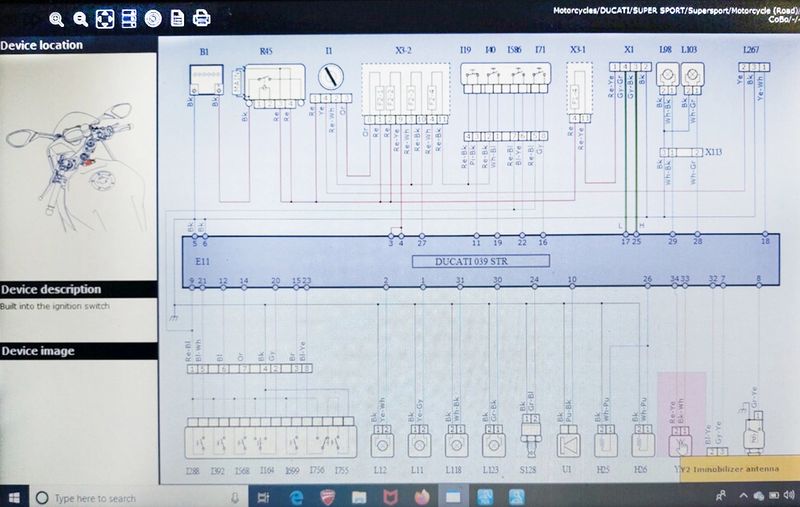The height and width of the screenshot is (507, 800).
Task: Launch Microsoft Edge from taskbar
Action: pyautogui.click(x=296, y=497)
